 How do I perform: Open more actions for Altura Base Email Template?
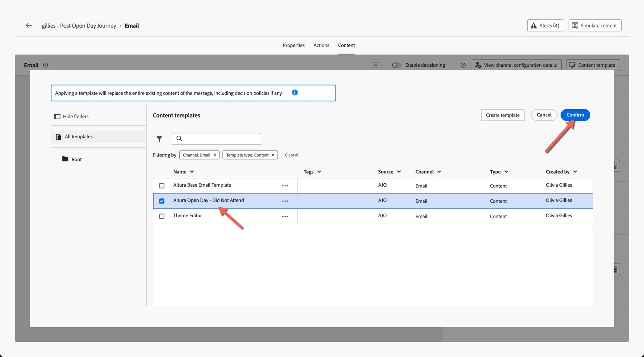coord(285,186)
